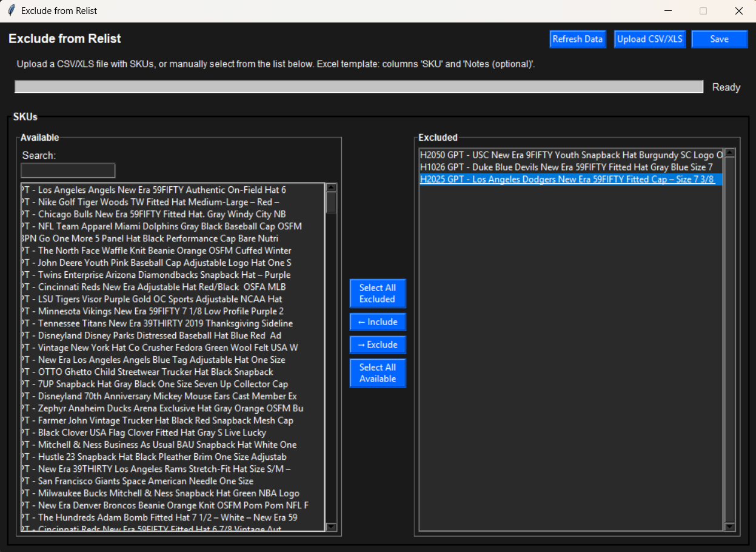Click the Available list scrollbar thumb
Screen dimensions: 756x552
point(331,203)
